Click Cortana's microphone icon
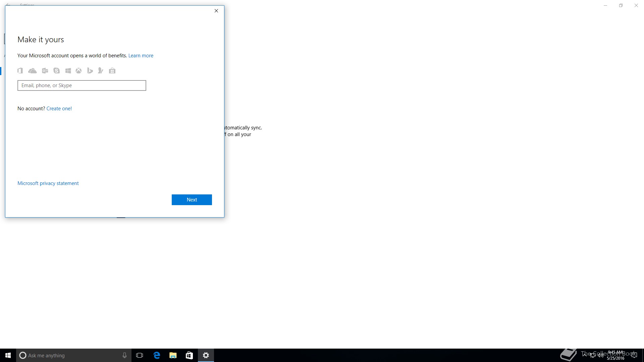This screenshot has height=362, width=644. pos(124,355)
